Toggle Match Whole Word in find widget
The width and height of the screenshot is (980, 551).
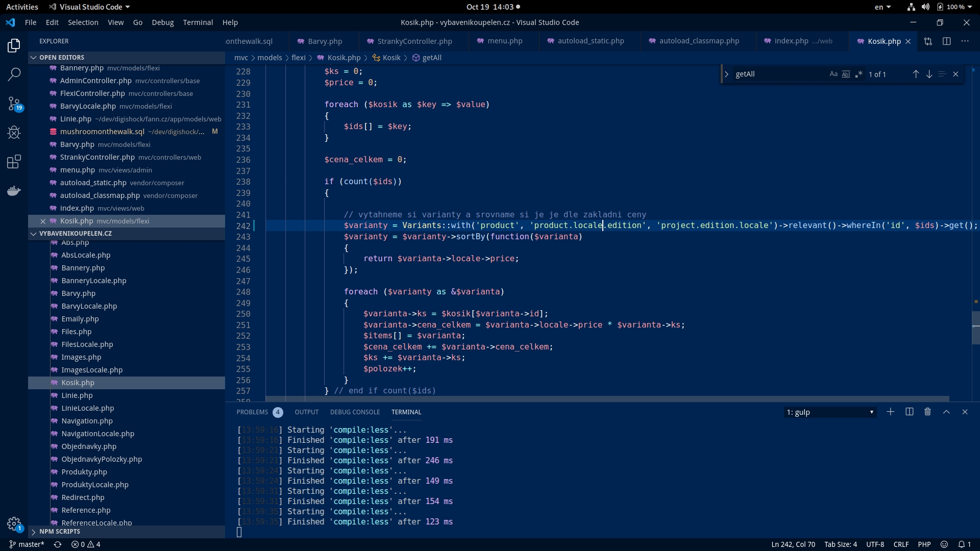(846, 74)
